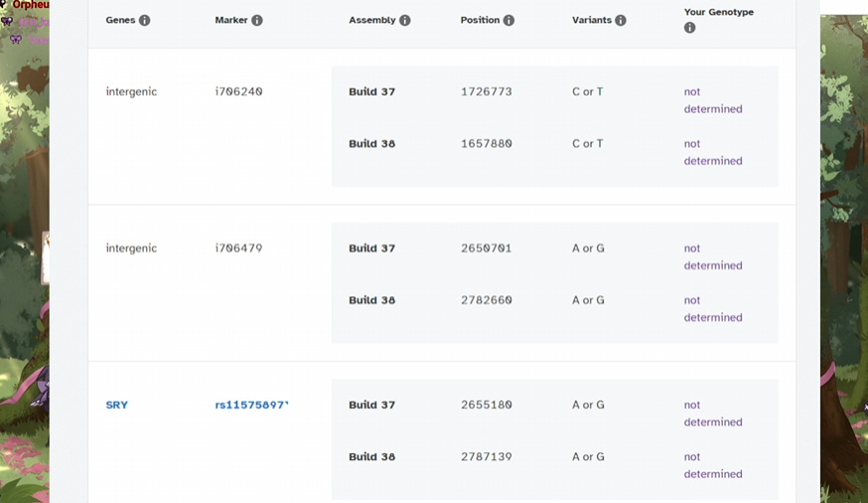The image size is (868, 503).
Task: Click 'not determined' genotype for position 1726773
Action: (x=712, y=100)
